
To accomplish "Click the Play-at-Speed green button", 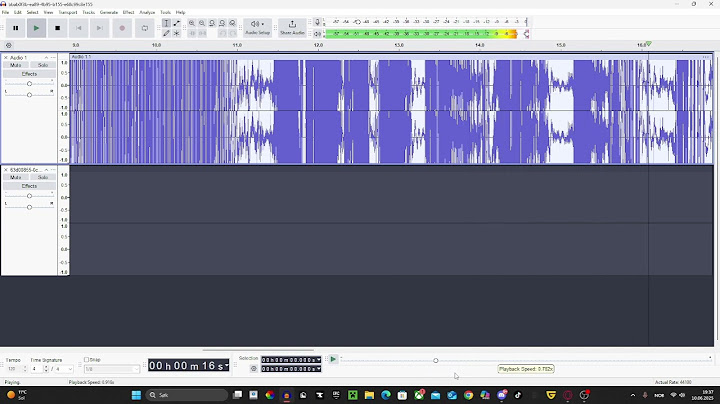I will (x=333, y=359).
